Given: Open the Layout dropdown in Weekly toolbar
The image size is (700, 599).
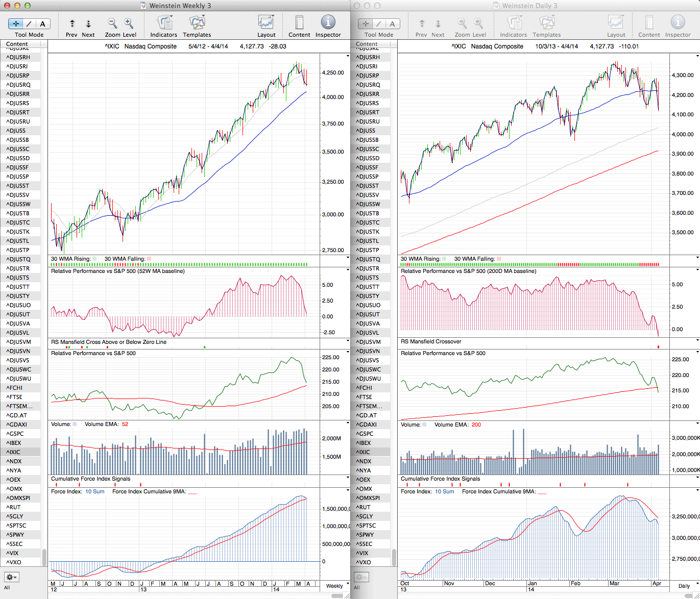Looking at the screenshot, I should pos(266,22).
